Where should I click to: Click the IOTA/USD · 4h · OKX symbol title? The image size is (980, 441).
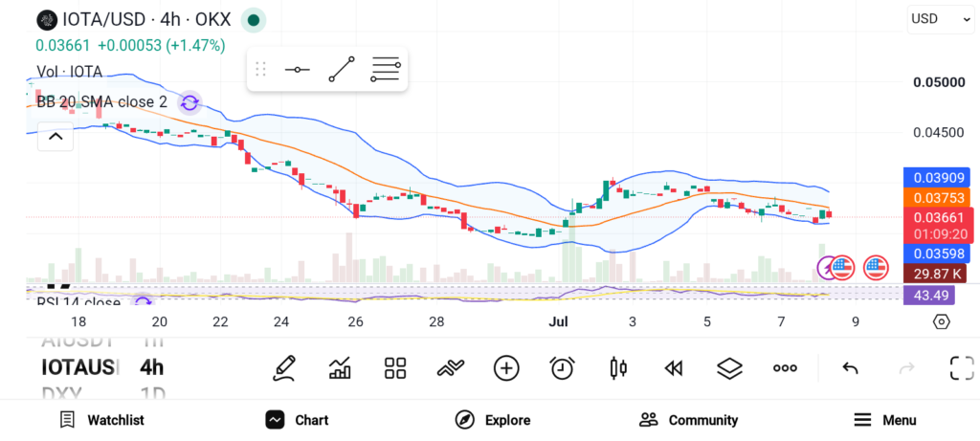pyautogui.click(x=145, y=20)
